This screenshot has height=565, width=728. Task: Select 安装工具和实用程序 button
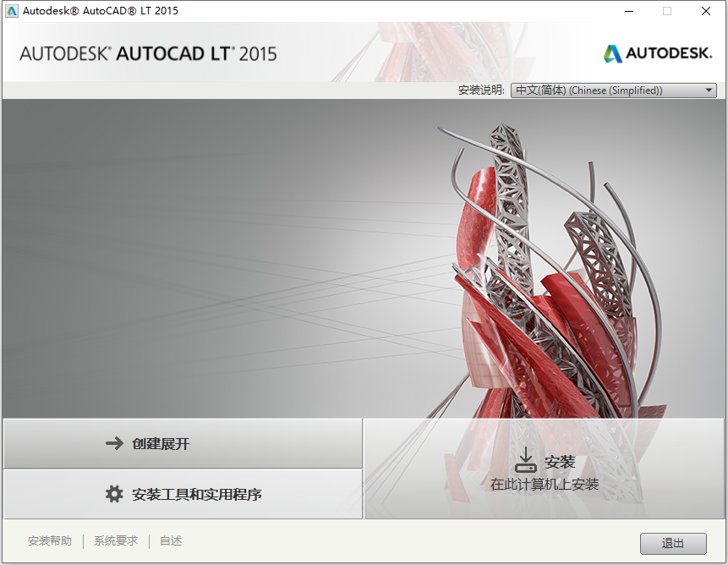tap(183, 494)
